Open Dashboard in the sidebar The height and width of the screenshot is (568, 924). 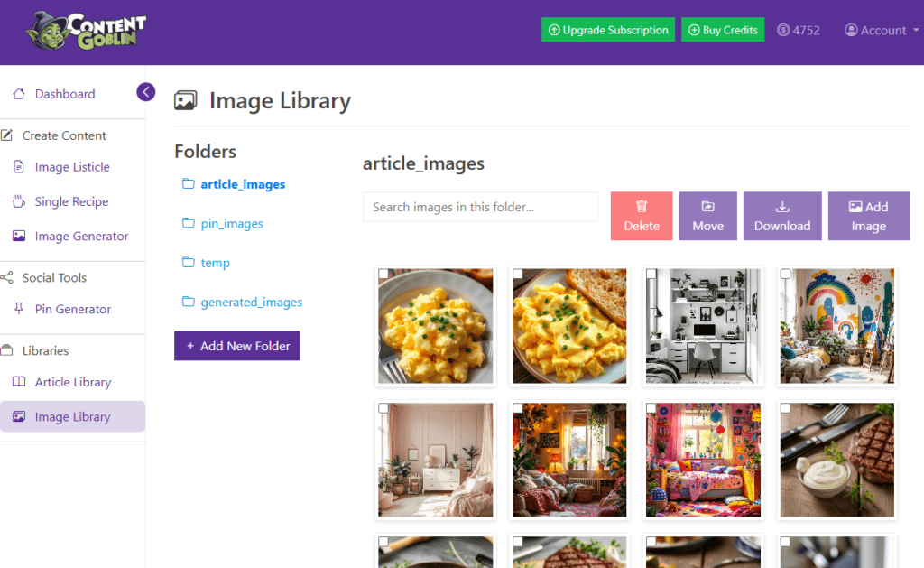click(x=65, y=94)
